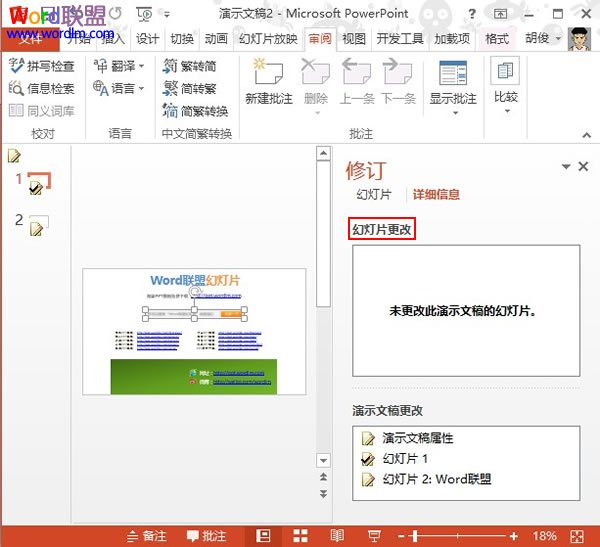Select 幻灯片 2: Word联盟 change

tap(426, 479)
